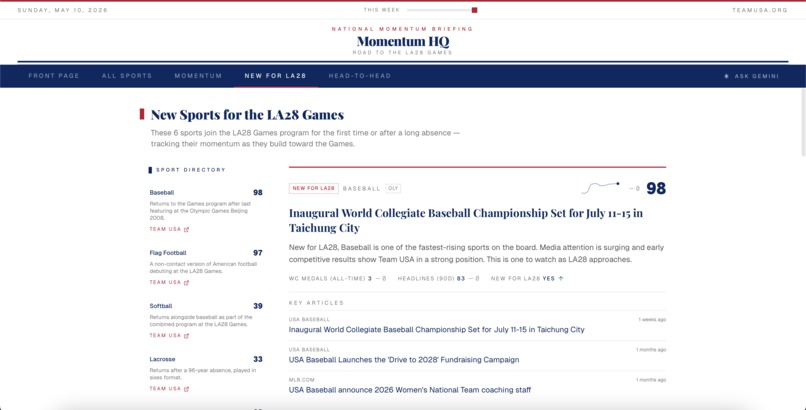Click the KEY ARTICLES section label
Screen dimensions: 806x410
[316, 303]
